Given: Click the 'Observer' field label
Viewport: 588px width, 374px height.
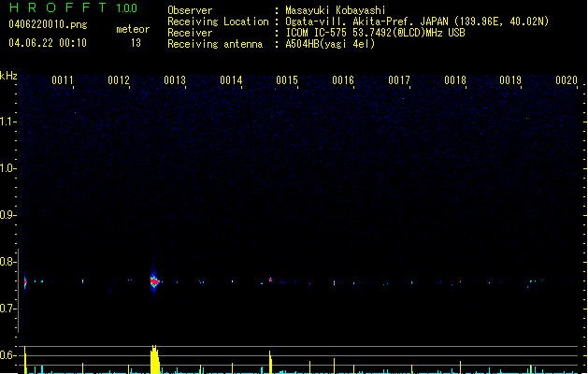Looking at the screenshot, I should click(x=190, y=10).
